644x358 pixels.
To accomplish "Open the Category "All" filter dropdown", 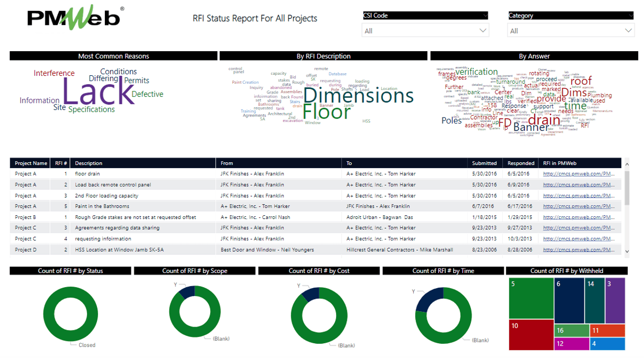I will click(572, 30).
